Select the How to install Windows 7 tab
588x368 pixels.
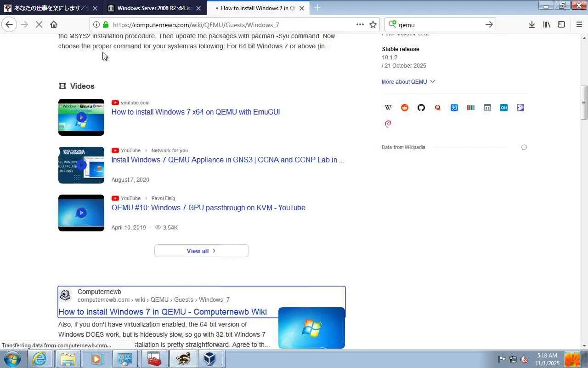[x=258, y=8]
